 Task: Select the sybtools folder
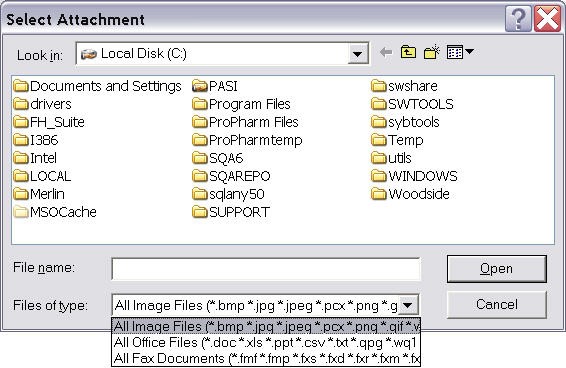pos(405,122)
